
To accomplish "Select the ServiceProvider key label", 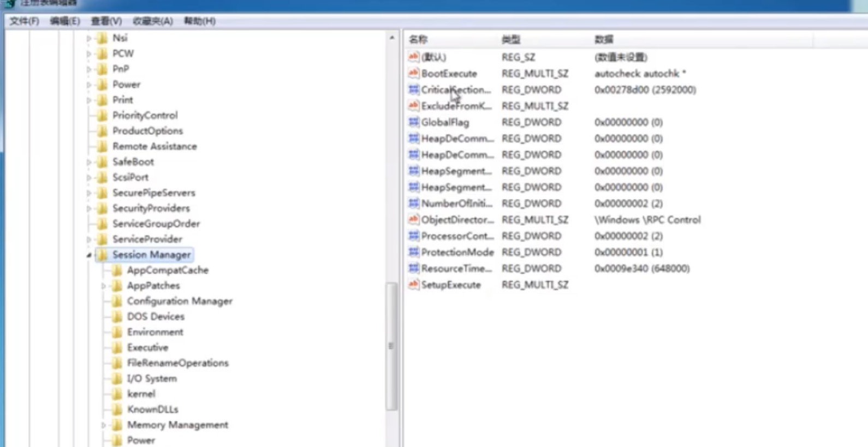I will [x=147, y=239].
